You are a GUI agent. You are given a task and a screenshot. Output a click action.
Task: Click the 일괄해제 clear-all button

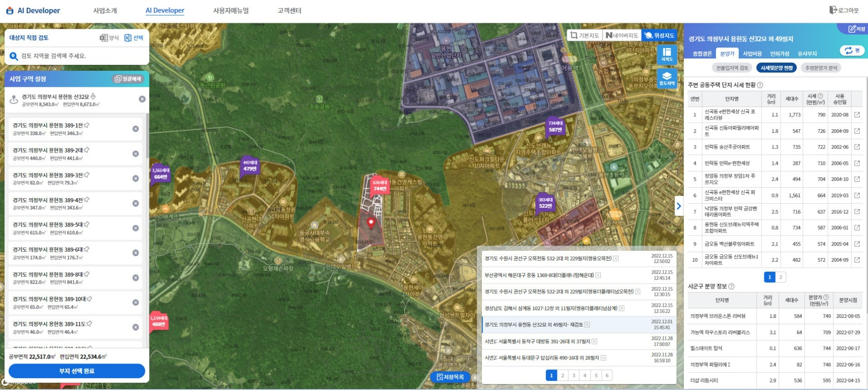point(128,79)
